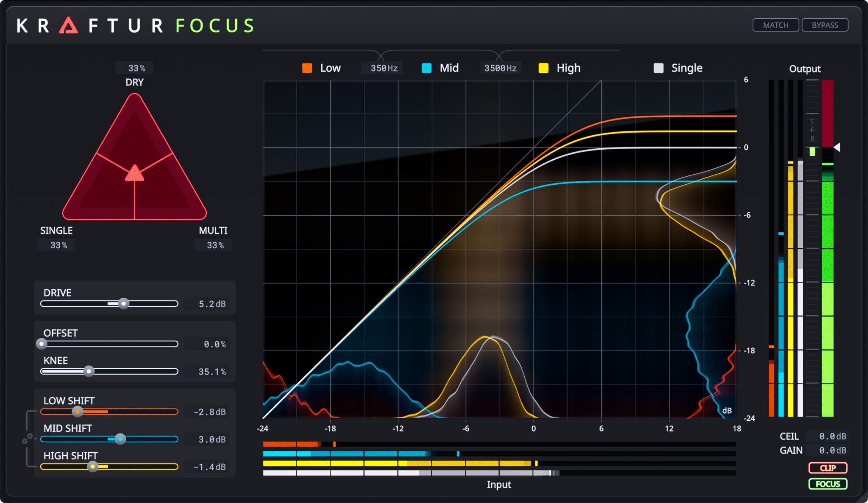Select the 3500Hz crossover frequency field
The width and height of the screenshot is (868, 503).
point(501,68)
